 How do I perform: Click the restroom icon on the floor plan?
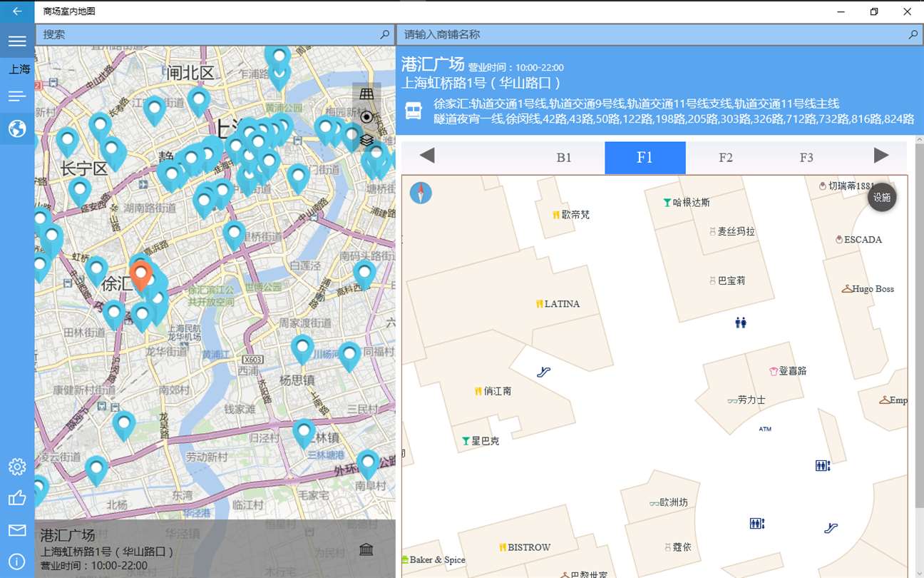click(741, 323)
